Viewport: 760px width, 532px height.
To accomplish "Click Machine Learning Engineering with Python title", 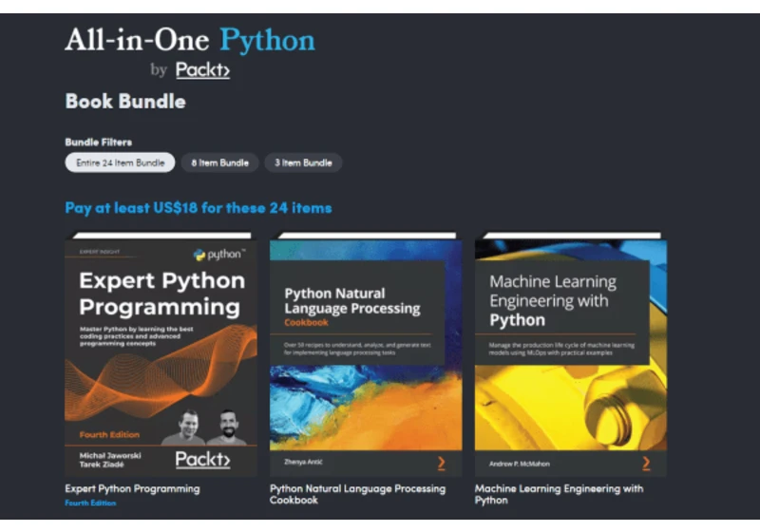I will click(559, 494).
